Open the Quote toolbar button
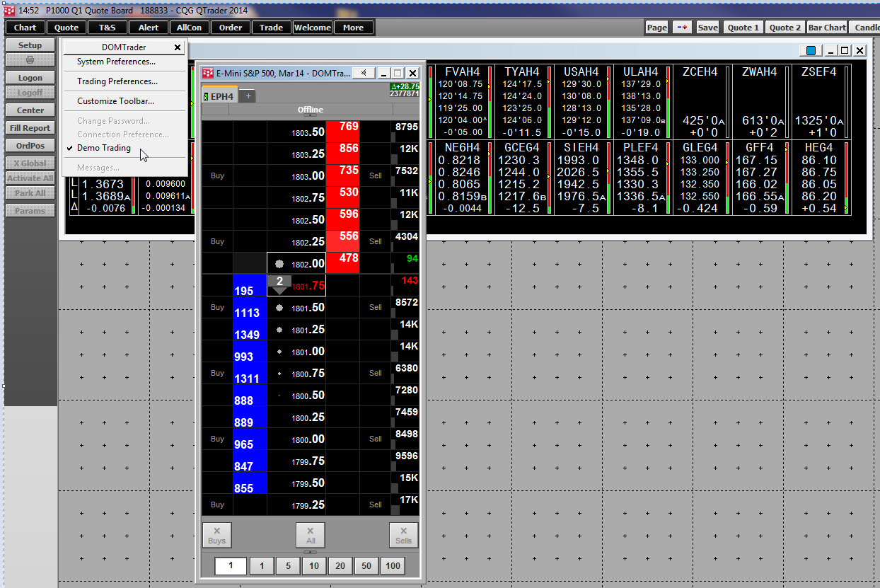 click(x=66, y=28)
